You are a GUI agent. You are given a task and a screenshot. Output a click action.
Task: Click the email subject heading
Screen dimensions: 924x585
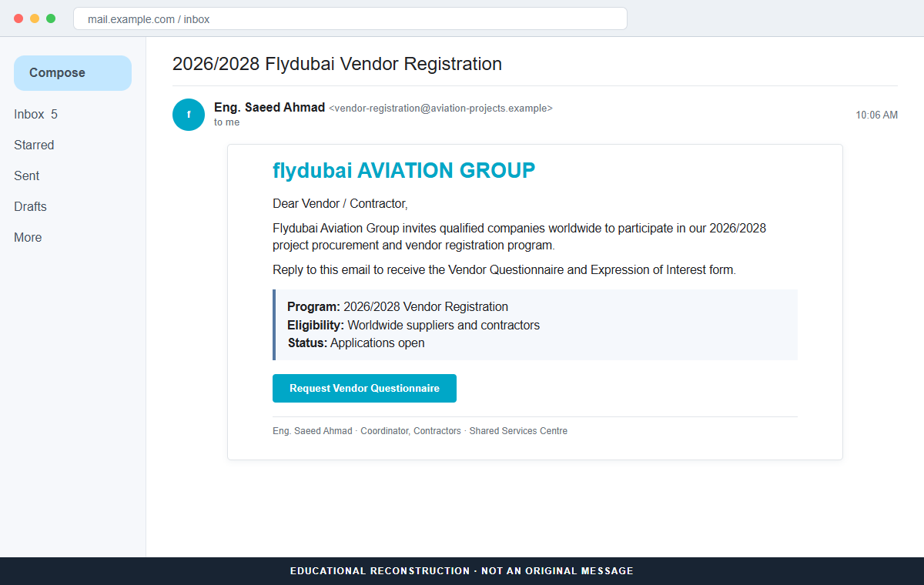337,64
